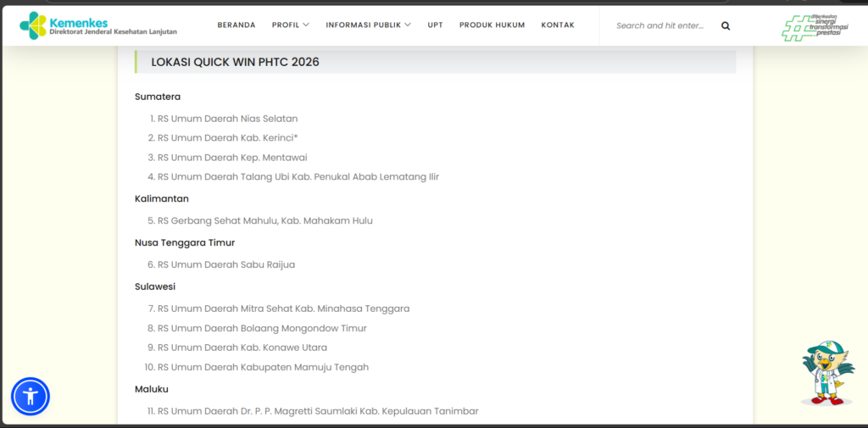Screen dimensions: 868x428
Task: Open the accessibility widget button
Action: coord(31,396)
